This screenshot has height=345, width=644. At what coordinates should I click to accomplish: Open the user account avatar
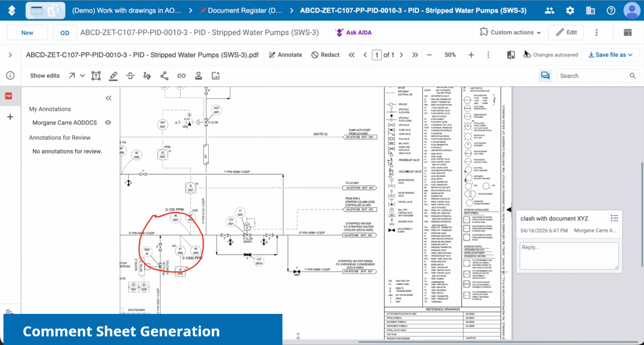632,10
